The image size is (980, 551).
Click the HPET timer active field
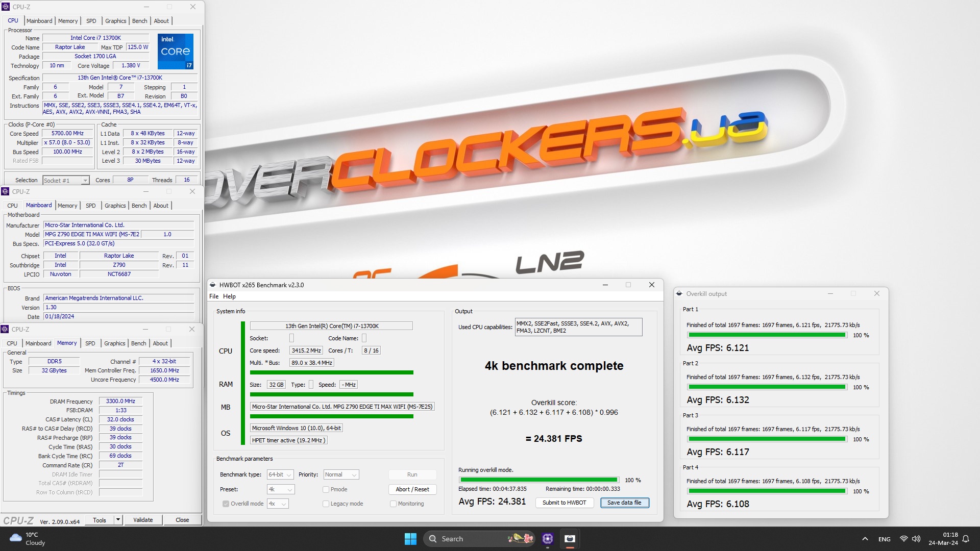(x=288, y=440)
